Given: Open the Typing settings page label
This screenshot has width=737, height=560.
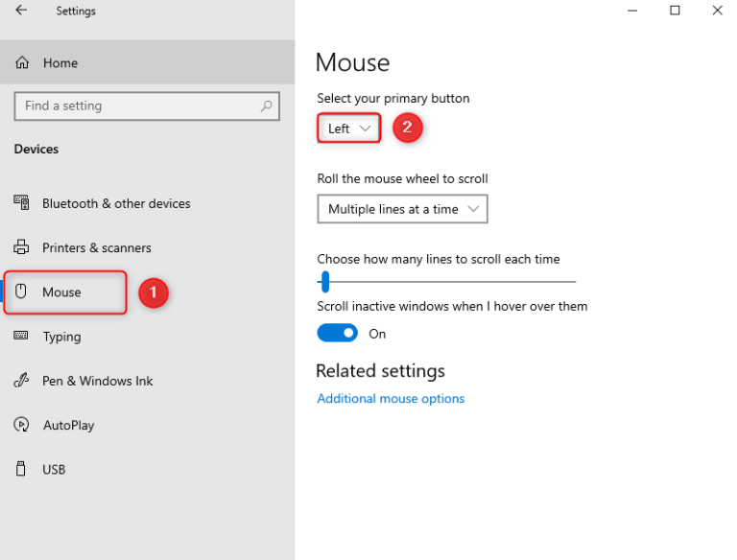Looking at the screenshot, I should pos(61,337).
